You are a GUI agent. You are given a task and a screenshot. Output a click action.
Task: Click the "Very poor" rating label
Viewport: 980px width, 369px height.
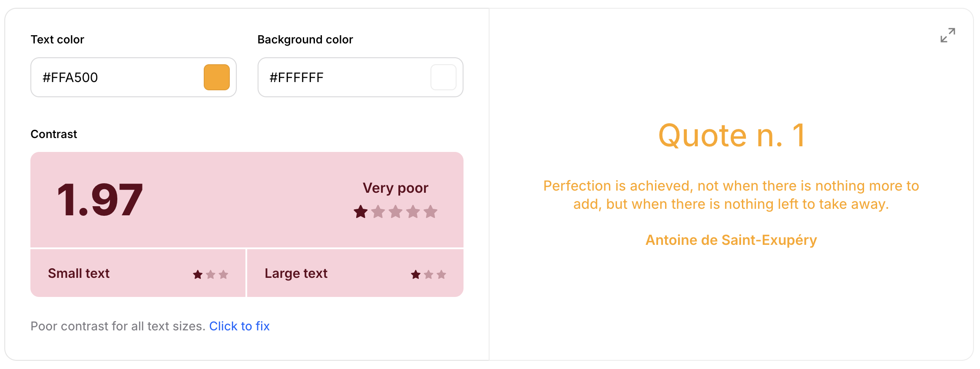pos(395,188)
